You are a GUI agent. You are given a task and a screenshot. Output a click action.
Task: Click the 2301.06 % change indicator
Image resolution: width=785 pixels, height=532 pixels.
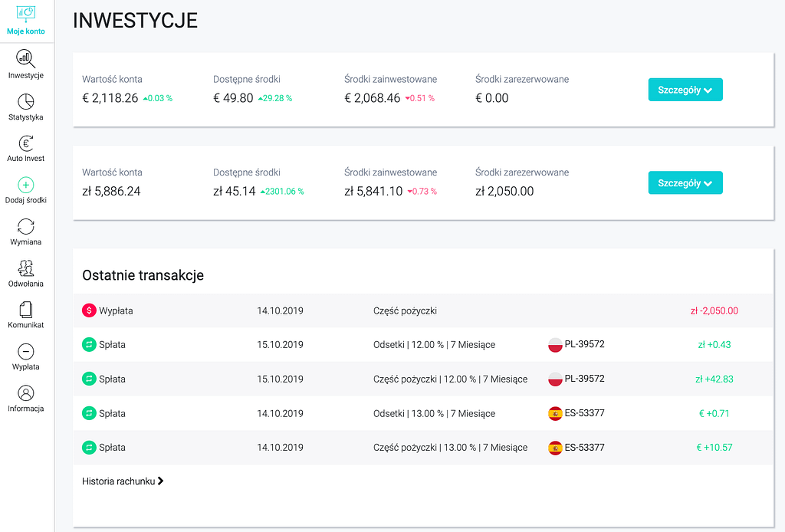click(282, 191)
